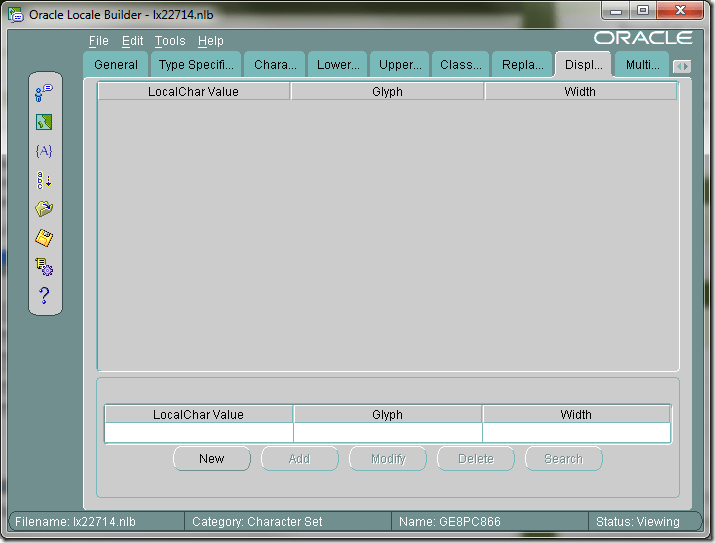Click the Delete button
715x543 pixels.
coord(476,459)
